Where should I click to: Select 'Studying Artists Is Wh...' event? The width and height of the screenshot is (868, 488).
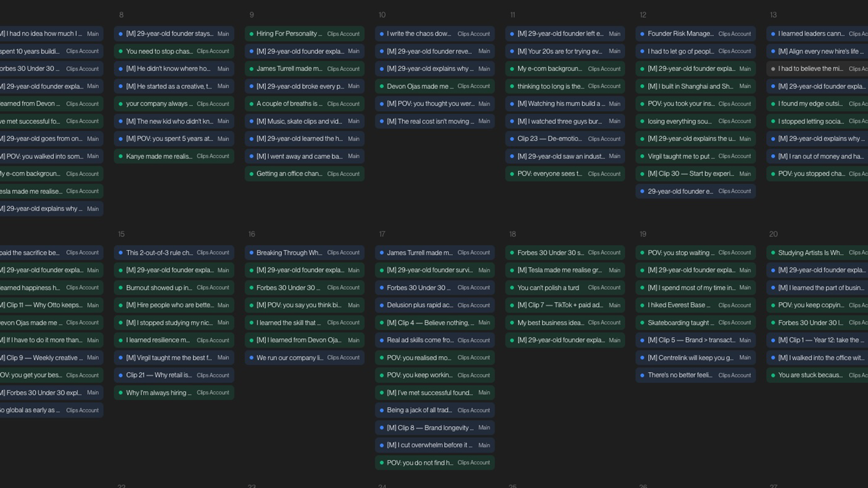coord(817,253)
